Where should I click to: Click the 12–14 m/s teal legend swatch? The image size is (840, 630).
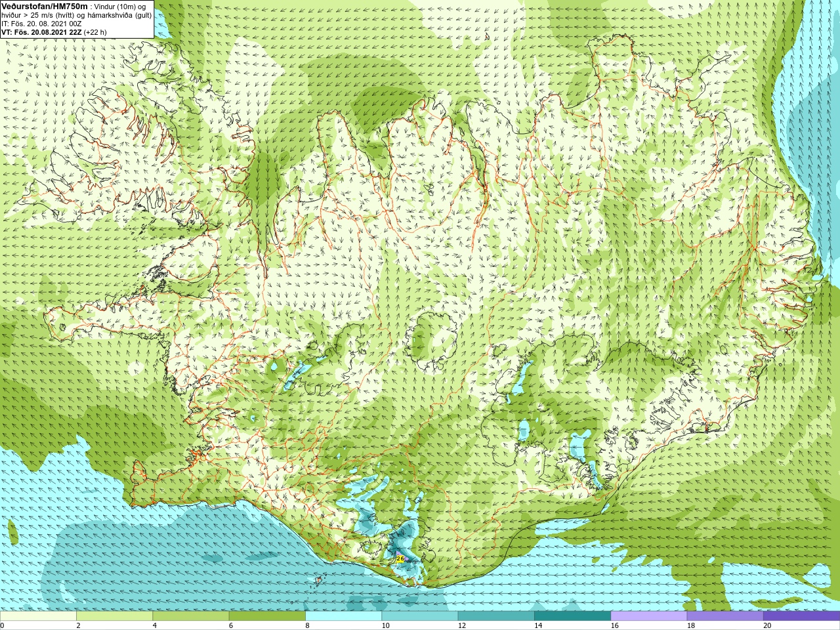coord(496,616)
